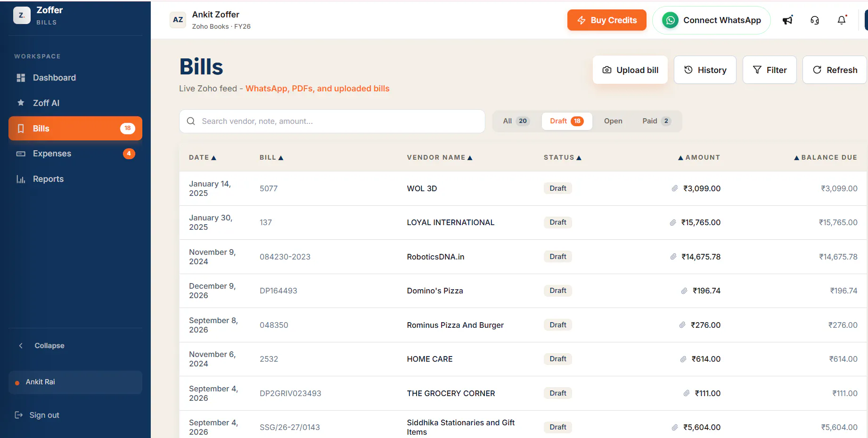The width and height of the screenshot is (868, 438).
Task: Select the Draft bills tab
Action: [567, 121]
